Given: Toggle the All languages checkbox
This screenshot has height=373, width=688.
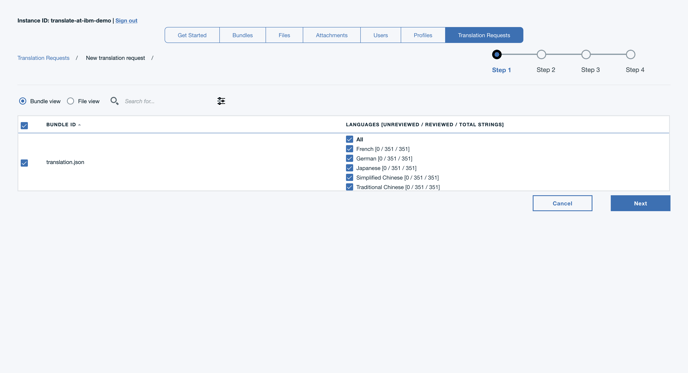Looking at the screenshot, I should pyautogui.click(x=349, y=139).
